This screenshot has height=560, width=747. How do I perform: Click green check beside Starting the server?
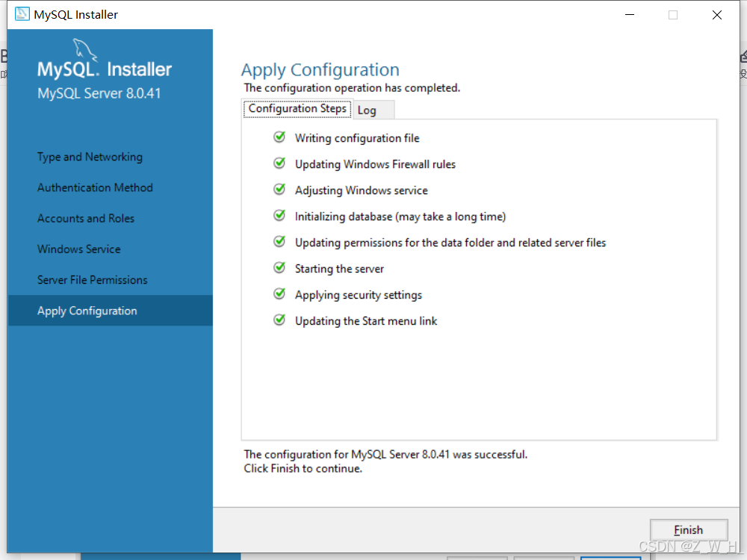point(279,268)
